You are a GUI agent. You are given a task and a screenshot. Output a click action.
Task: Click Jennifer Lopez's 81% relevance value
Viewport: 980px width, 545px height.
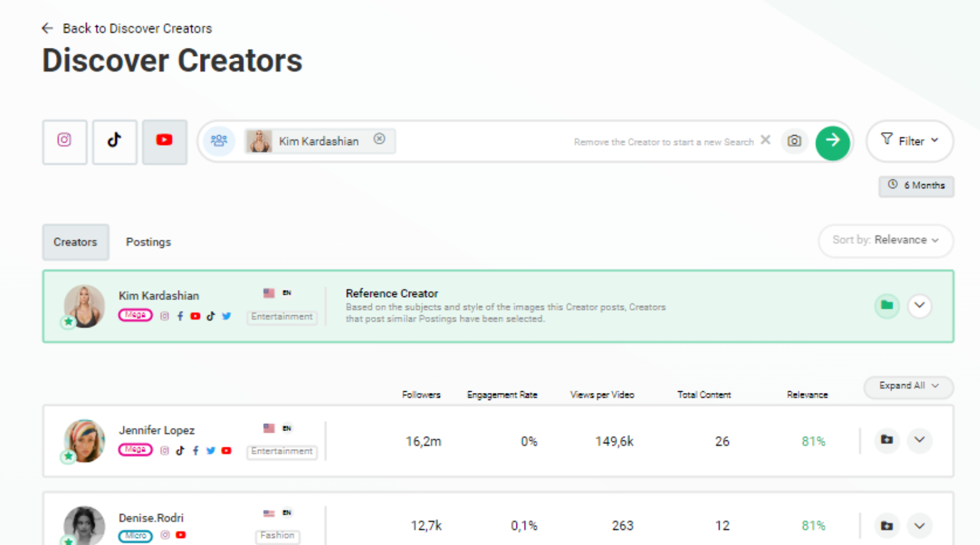pyautogui.click(x=813, y=442)
